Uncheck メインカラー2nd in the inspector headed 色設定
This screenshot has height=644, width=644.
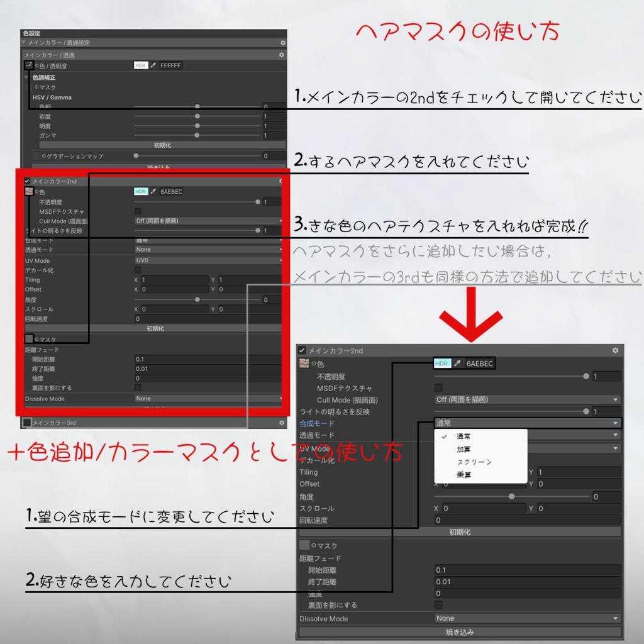click(x=27, y=180)
